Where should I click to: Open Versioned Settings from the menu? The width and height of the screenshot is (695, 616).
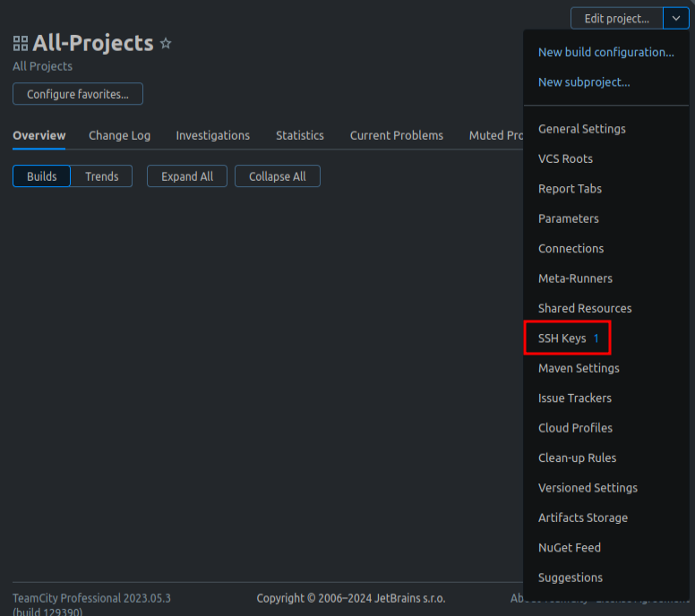[x=588, y=488]
